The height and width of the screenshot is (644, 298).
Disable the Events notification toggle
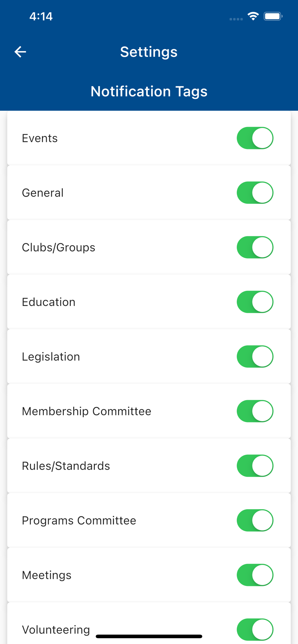(x=255, y=138)
